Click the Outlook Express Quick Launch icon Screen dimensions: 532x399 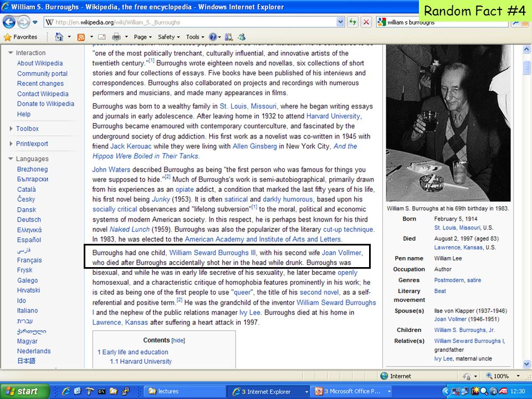78,391
